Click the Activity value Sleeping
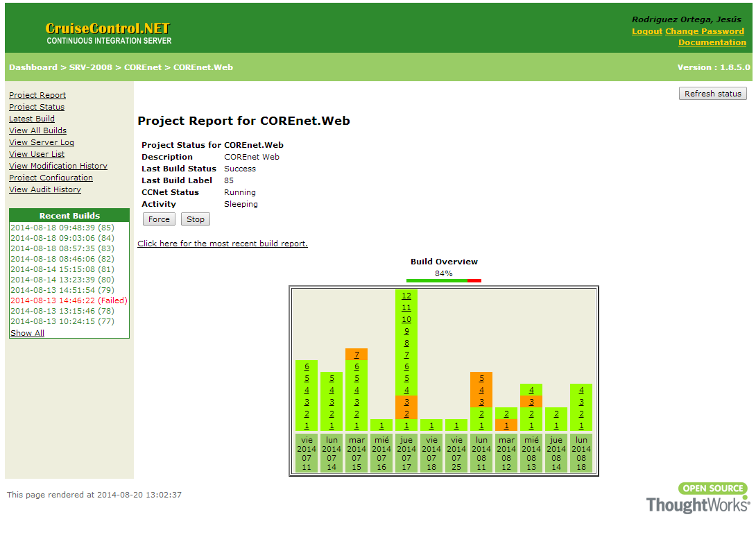756x535 pixels. 241,204
